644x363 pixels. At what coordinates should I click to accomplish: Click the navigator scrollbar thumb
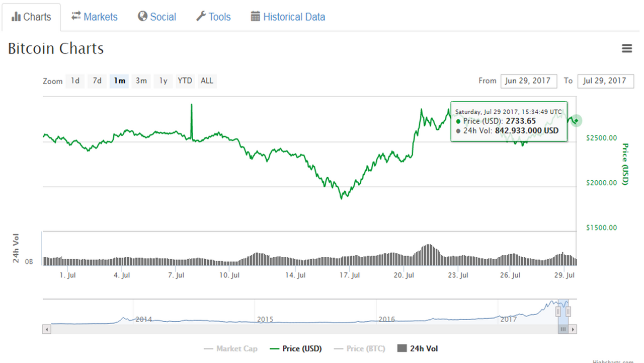[x=563, y=329]
